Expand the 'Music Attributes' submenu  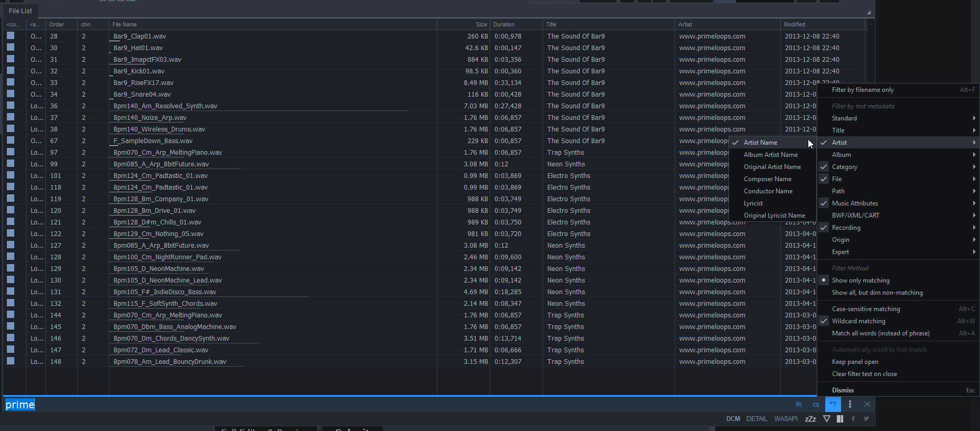855,203
